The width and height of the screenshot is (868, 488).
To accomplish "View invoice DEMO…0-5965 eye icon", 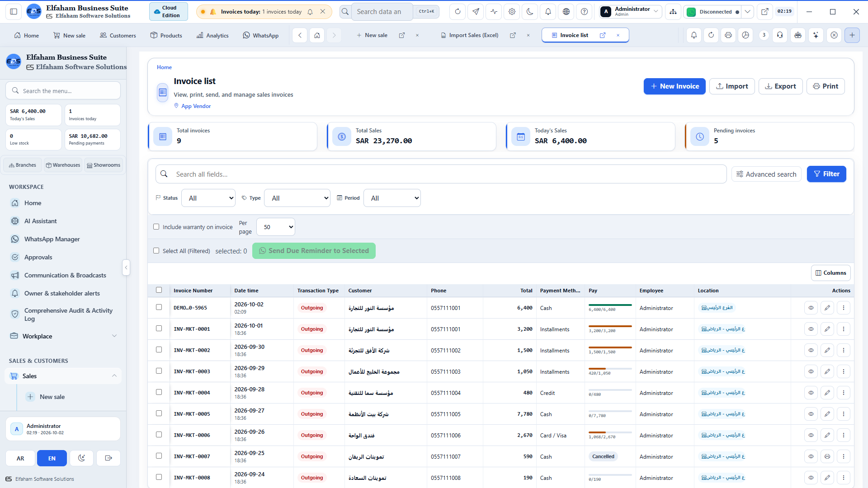I will click(x=811, y=308).
